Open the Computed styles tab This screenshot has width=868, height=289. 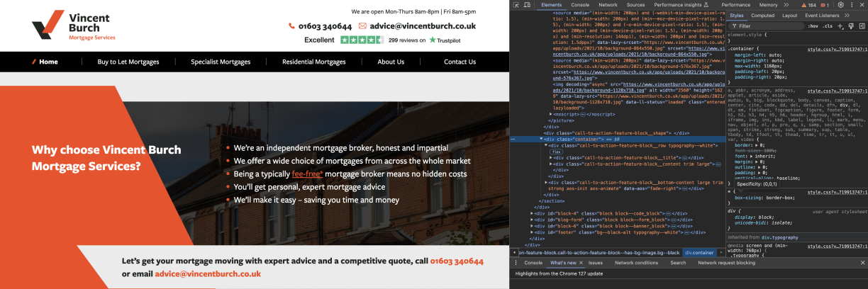click(763, 15)
